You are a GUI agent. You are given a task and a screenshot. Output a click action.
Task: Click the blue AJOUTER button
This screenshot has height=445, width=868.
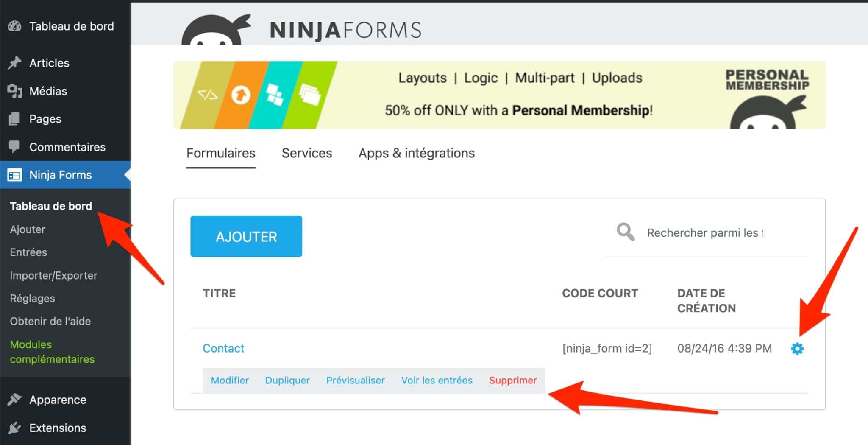click(x=246, y=236)
